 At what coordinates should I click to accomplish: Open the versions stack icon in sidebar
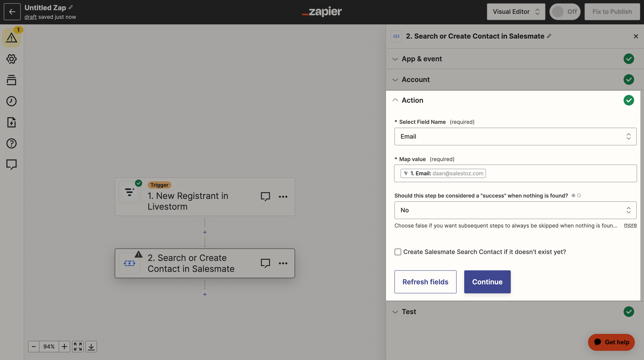point(11,80)
